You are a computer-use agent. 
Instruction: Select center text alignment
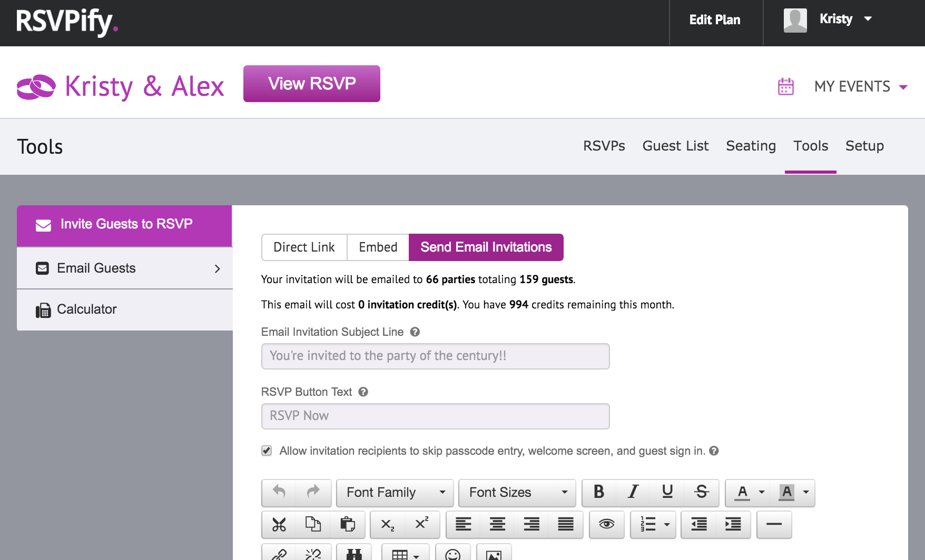(497, 524)
